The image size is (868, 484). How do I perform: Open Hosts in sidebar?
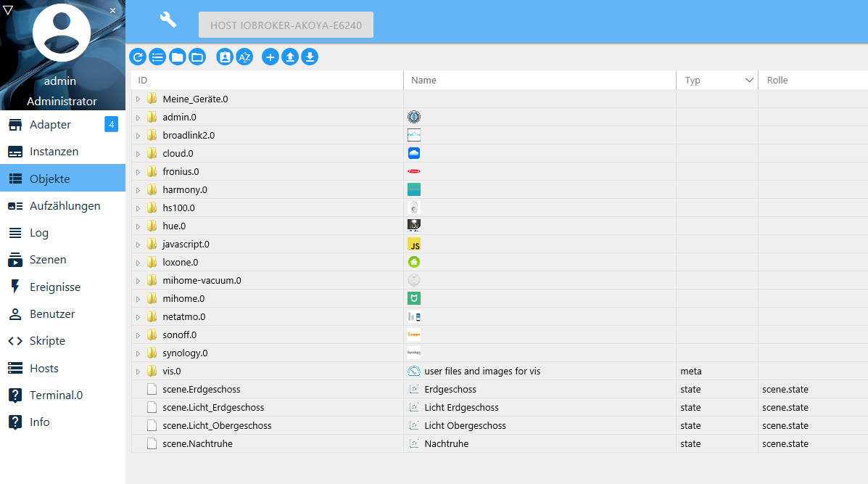[62, 369]
